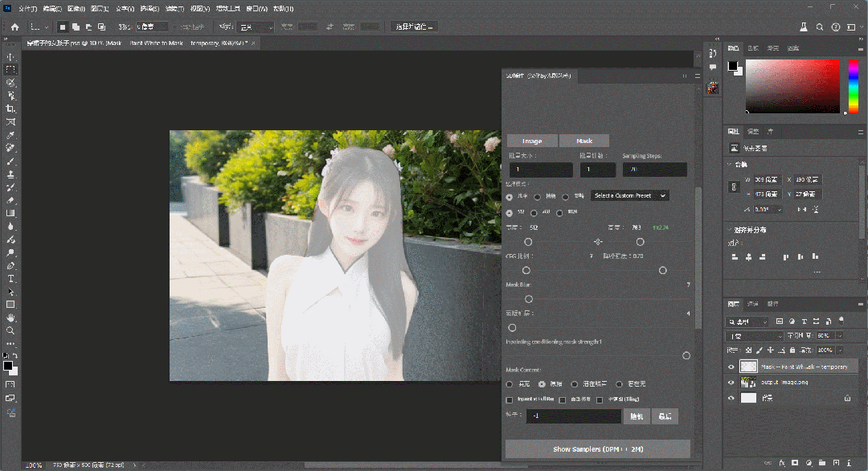Select the 512 size radio button
The width and height of the screenshot is (868, 471).
coord(510,213)
